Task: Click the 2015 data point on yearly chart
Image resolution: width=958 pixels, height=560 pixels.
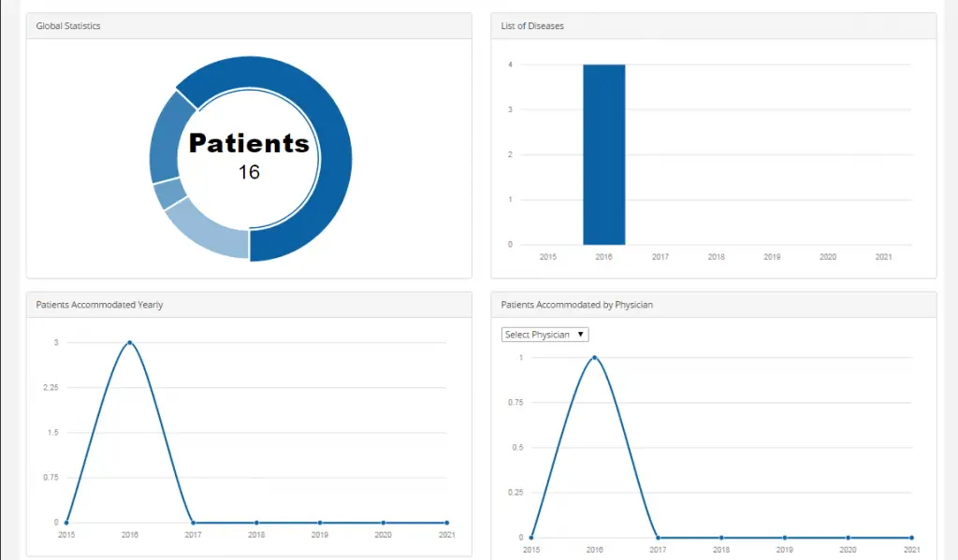Action: coord(65,522)
